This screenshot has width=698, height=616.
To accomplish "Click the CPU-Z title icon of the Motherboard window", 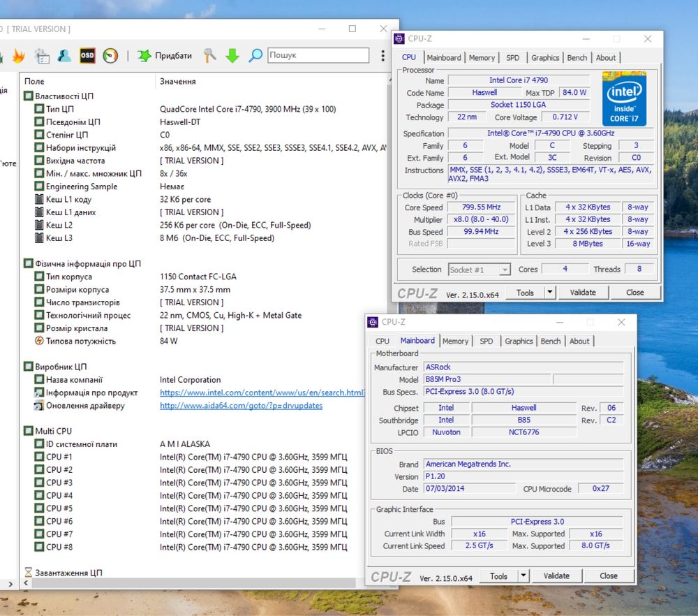I will pos(373,322).
